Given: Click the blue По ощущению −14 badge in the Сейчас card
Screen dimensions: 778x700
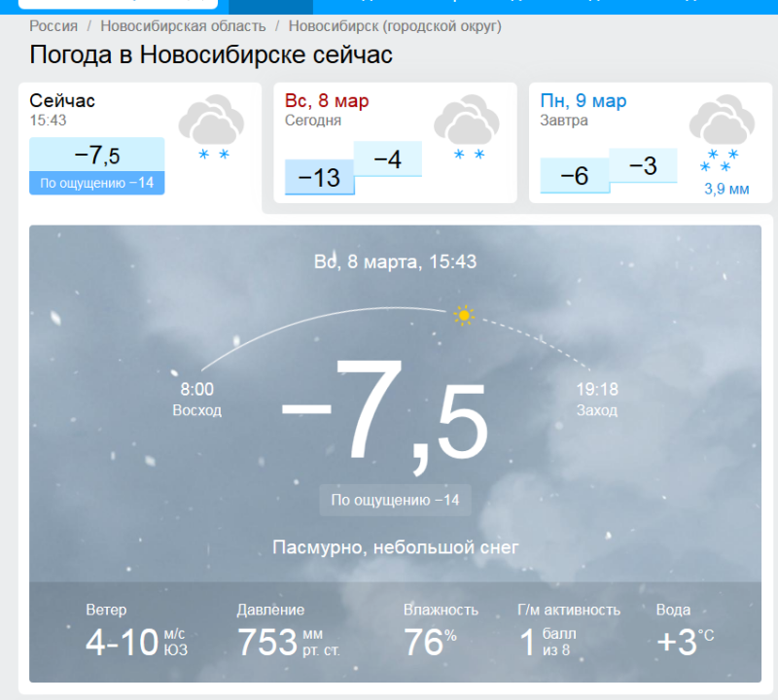Looking at the screenshot, I should (x=96, y=182).
